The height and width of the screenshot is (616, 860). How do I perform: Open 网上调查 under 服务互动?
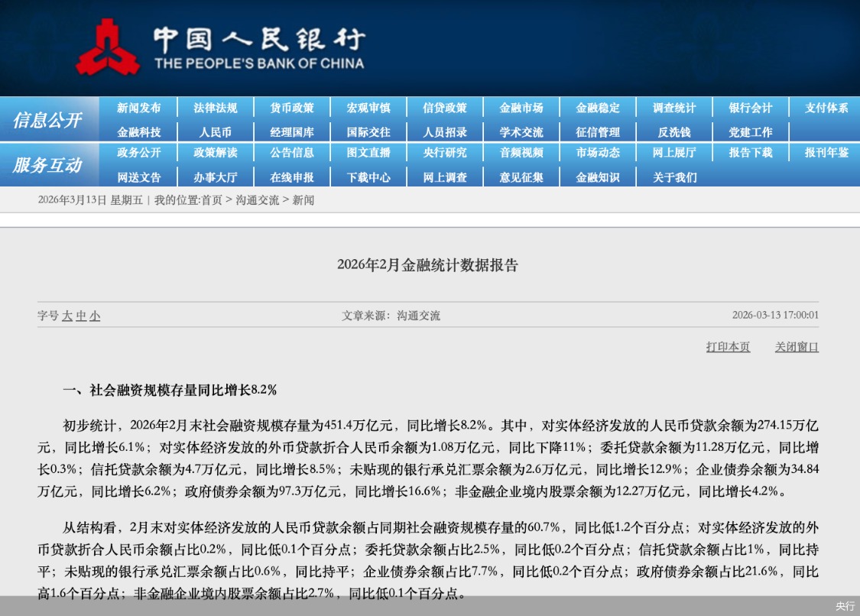(446, 177)
